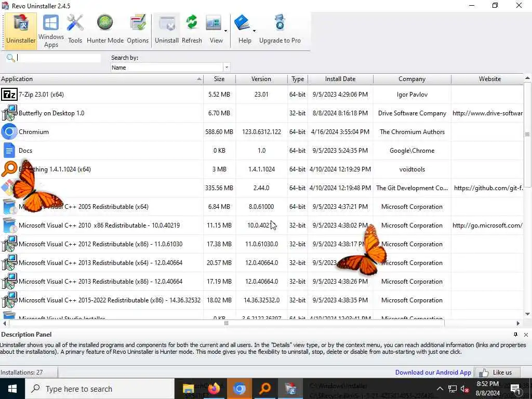Click the taskbar clock showing 8:52 PM
532x399 pixels.
point(487,389)
